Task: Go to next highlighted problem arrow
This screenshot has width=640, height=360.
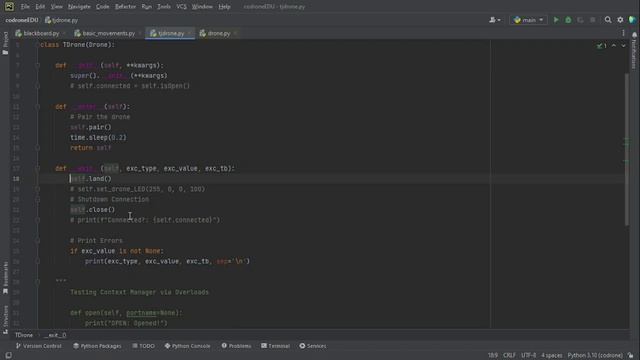Action: click(x=623, y=46)
